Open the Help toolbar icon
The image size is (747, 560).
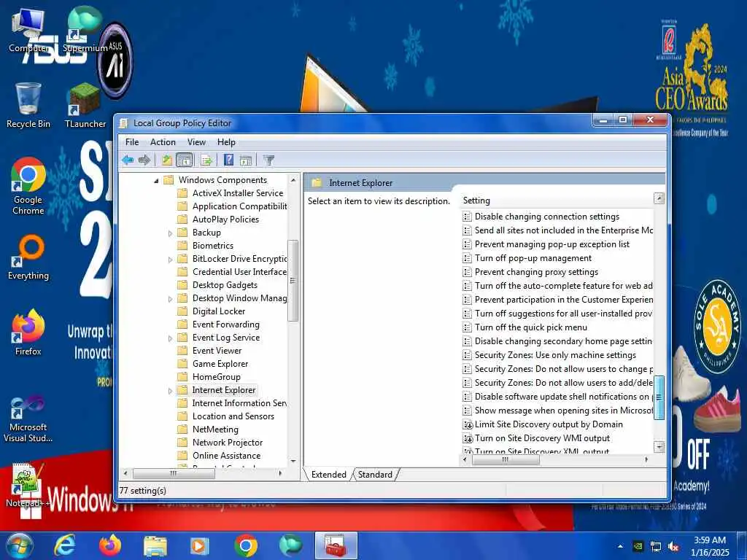click(x=228, y=160)
